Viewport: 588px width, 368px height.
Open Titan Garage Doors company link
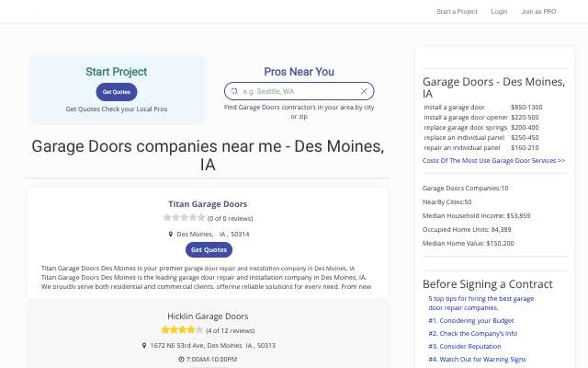(208, 204)
